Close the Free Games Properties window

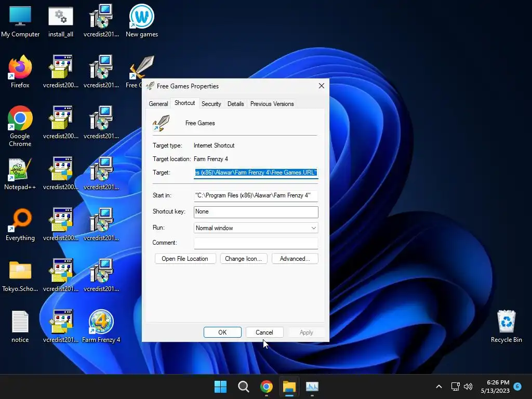point(321,86)
